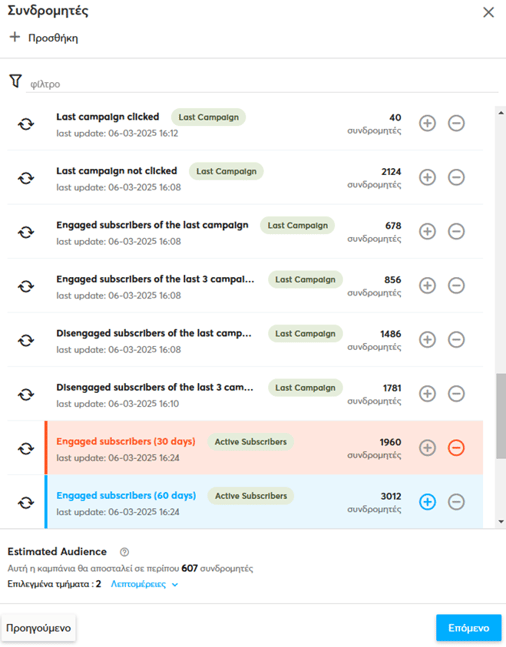Viewport: 506px width, 647px height.
Task: Click the 'Προσθήκη' add button
Action: tap(44, 38)
